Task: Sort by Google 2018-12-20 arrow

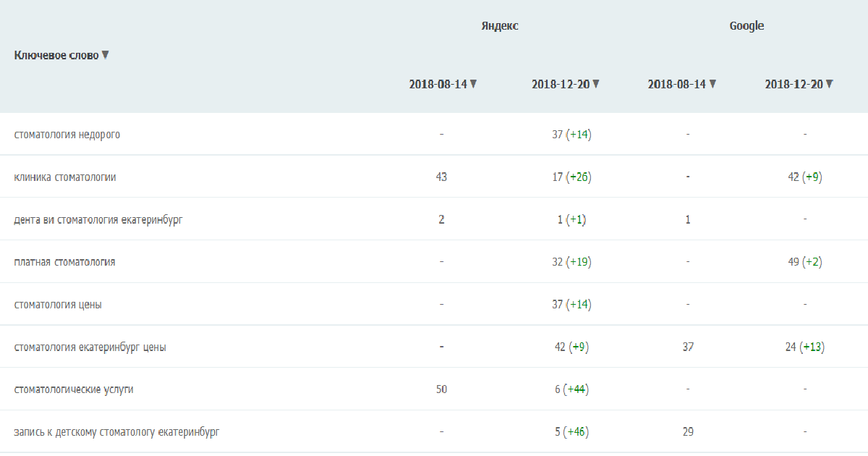Action: [x=830, y=84]
